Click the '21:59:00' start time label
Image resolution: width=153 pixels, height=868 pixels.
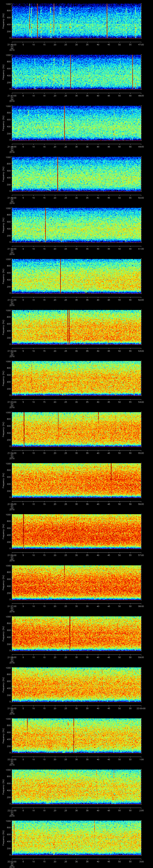pos(12,709)
